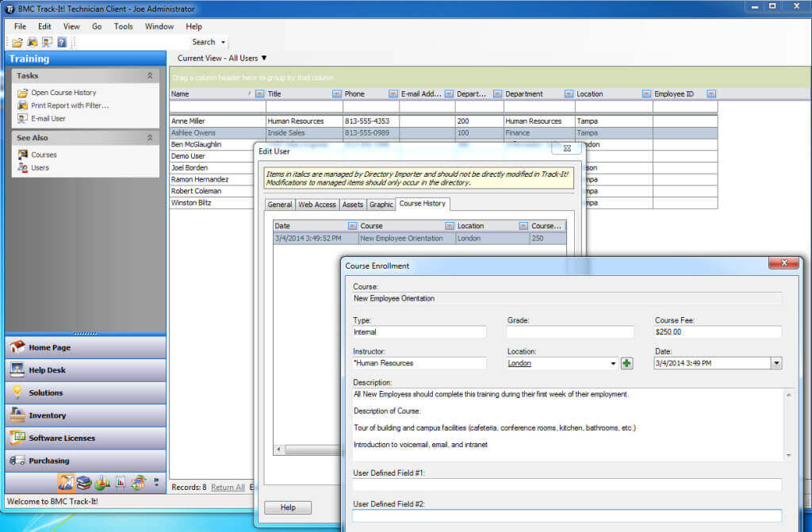Viewport: 812px width, 532px height.
Task: Open the Tools menu
Action: pyautogui.click(x=123, y=26)
